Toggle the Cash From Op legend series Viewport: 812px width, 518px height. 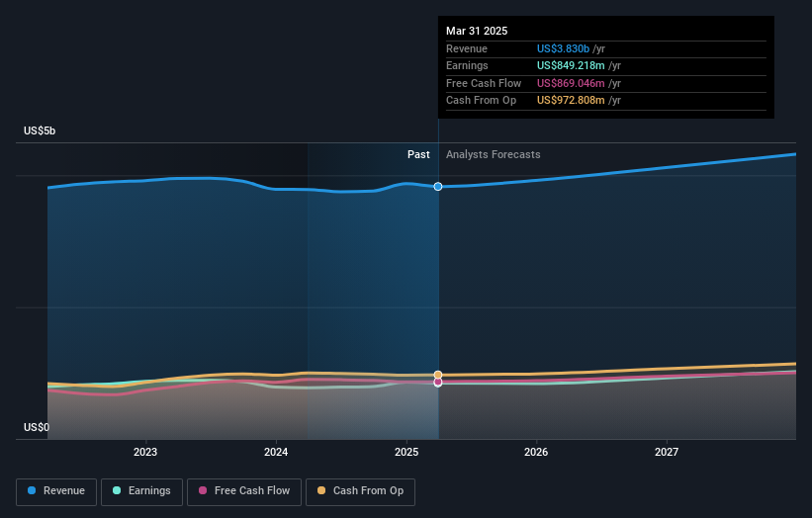360,491
